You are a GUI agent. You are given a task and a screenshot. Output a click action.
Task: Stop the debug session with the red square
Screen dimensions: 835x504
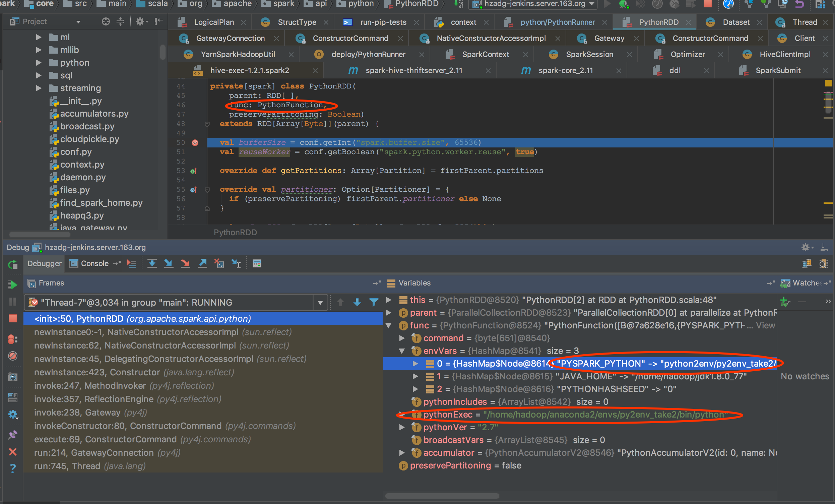[x=12, y=319]
